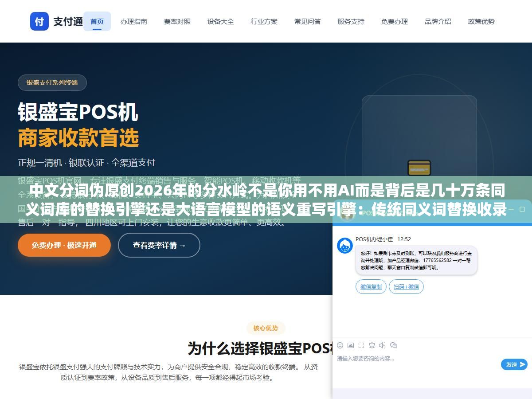Click the heading 为什么选择银盛宝POS机
This screenshot has width=532, height=399.
coord(260,348)
